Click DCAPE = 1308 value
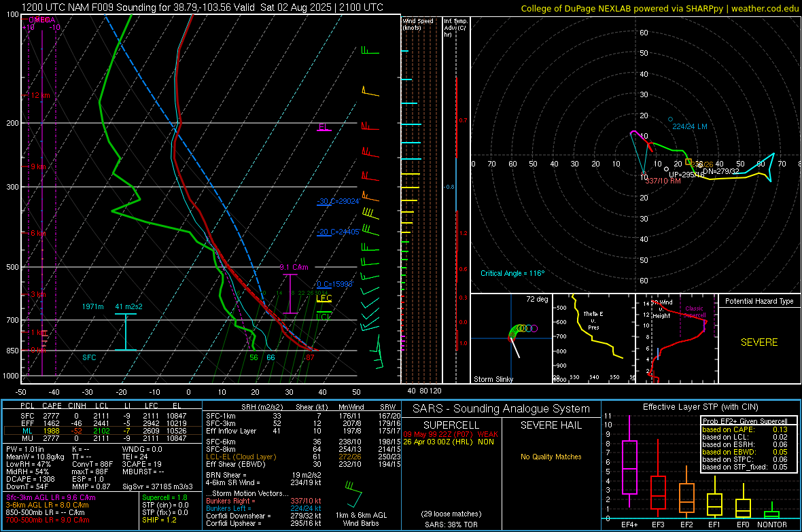This screenshot has height=532, width=802. (x=30, y=479)
